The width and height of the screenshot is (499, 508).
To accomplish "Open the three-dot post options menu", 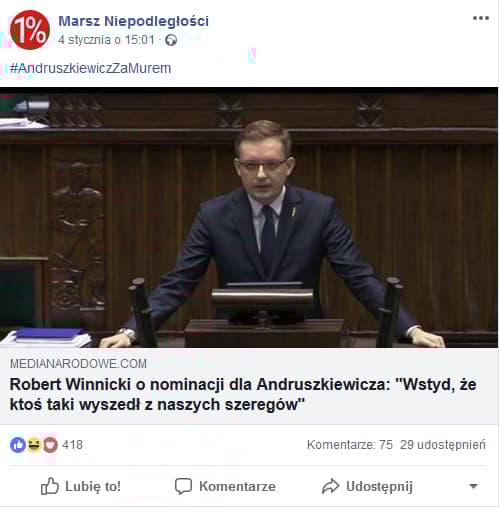I will click(481, 18).
